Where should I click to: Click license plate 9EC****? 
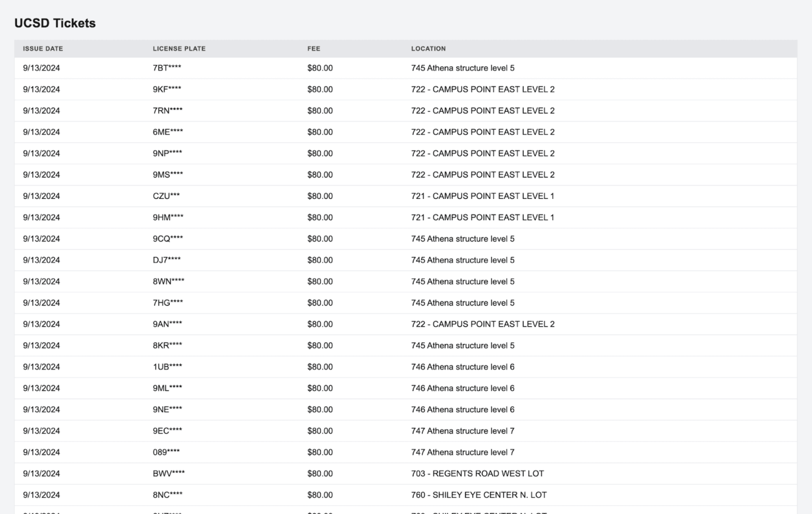[x=167, y=431]
